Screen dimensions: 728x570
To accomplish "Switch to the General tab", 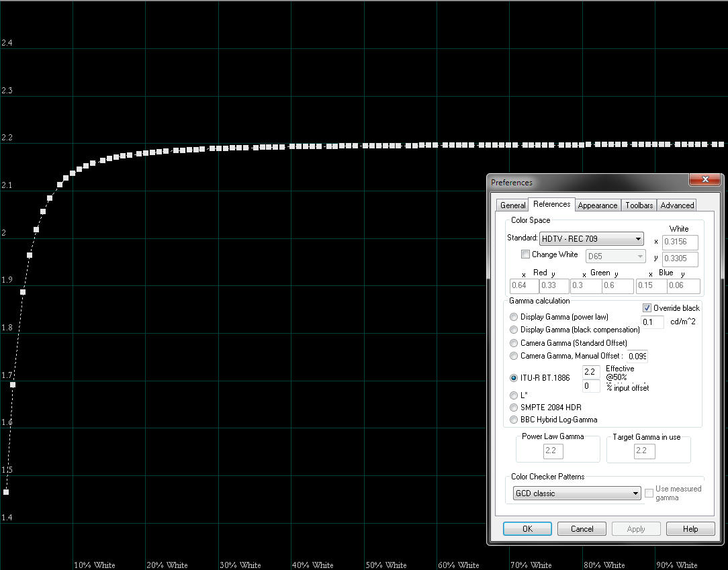I will [x=512, y=205].
